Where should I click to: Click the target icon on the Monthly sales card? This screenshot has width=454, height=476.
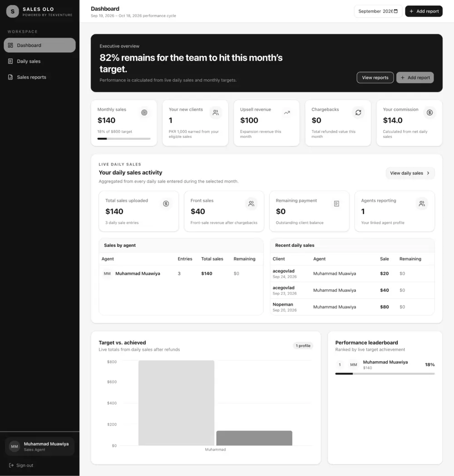[144, 113]
